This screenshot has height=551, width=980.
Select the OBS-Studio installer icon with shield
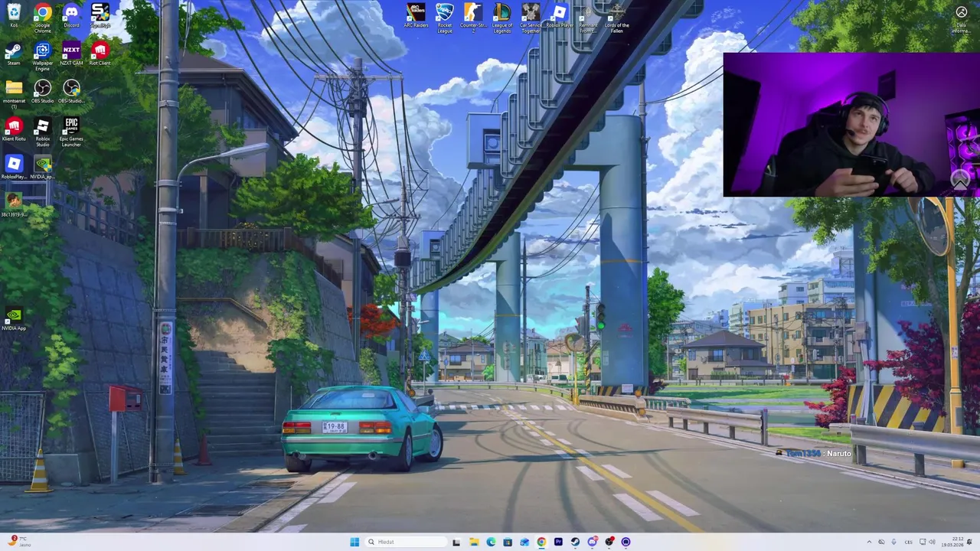(71, 92)
